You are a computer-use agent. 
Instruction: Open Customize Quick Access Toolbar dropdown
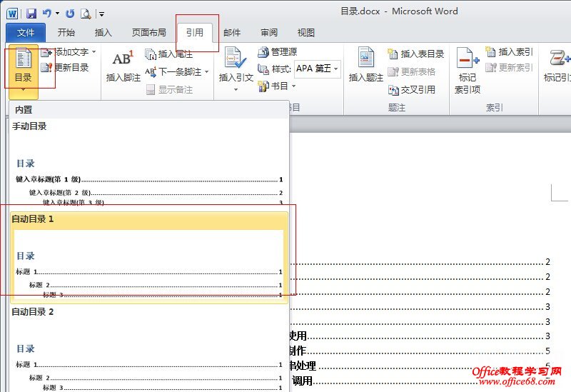[101, 14]
